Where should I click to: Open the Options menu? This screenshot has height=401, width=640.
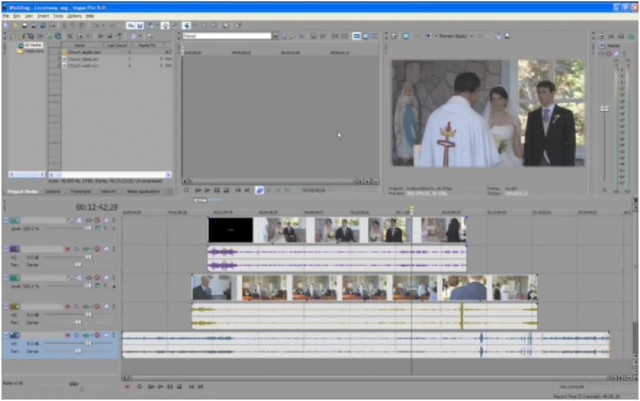click(x=74, y=16)
